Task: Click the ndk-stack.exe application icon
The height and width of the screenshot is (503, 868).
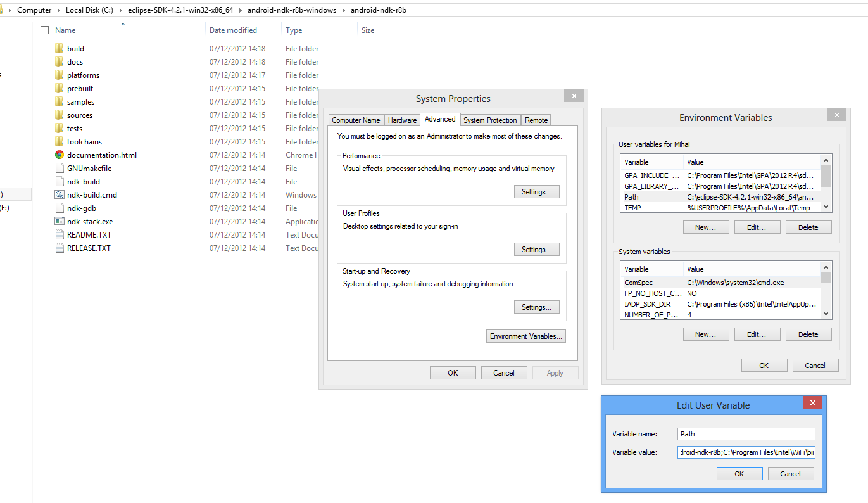Action: [60, 222]
